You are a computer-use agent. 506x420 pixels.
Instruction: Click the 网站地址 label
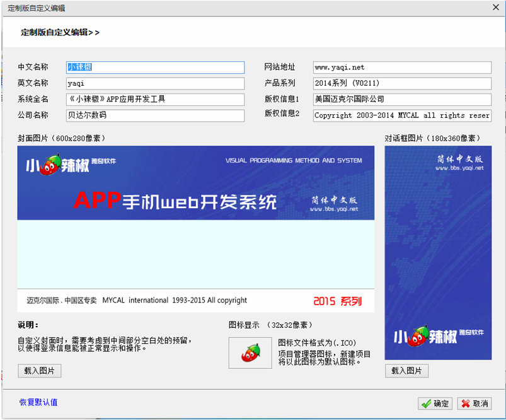[280, 67]
